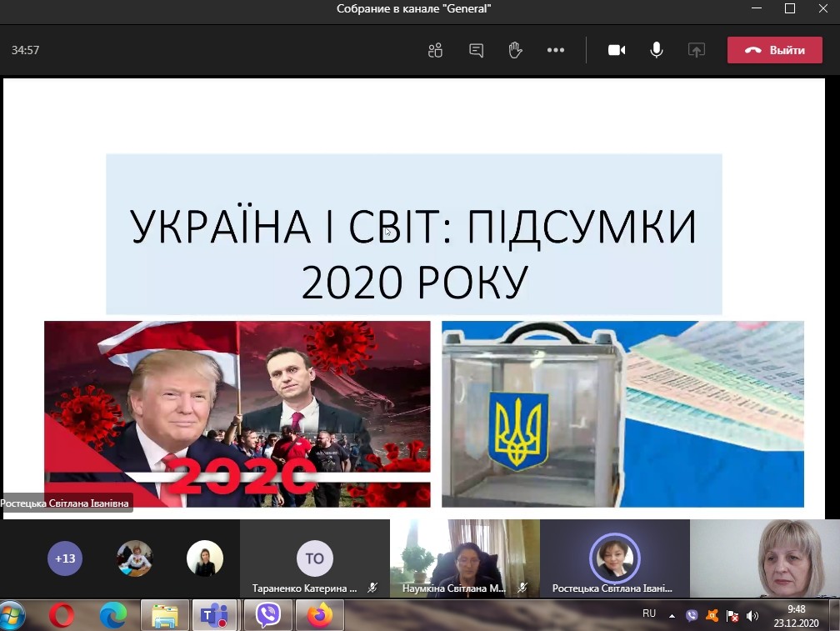Viewport: 840px width, 631px height.
Task: Click the 2020 collage image on the slide
Action: [x=237, y=414]
